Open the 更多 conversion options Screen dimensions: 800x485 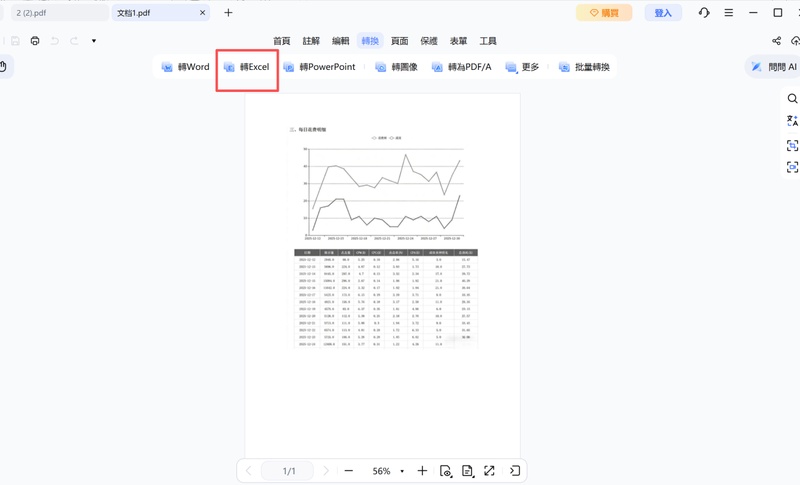pyautogui.click(x=522, y=67)
